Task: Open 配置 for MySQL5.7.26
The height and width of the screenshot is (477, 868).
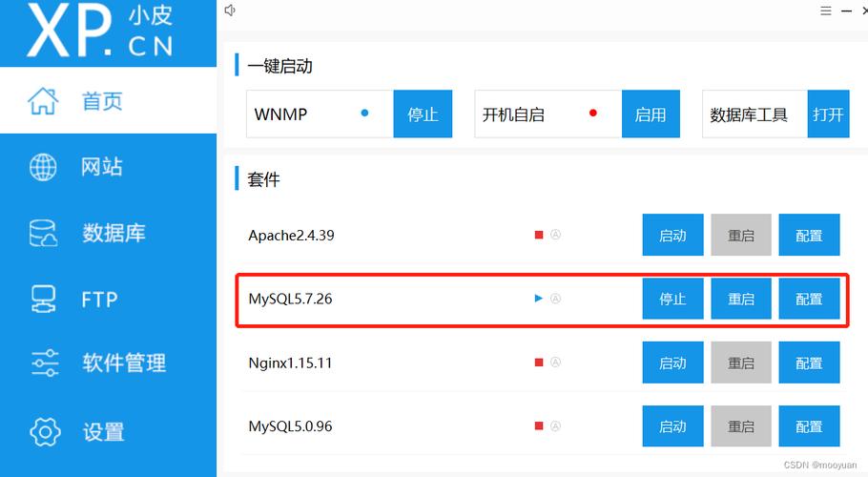Action: click(809, 299)
